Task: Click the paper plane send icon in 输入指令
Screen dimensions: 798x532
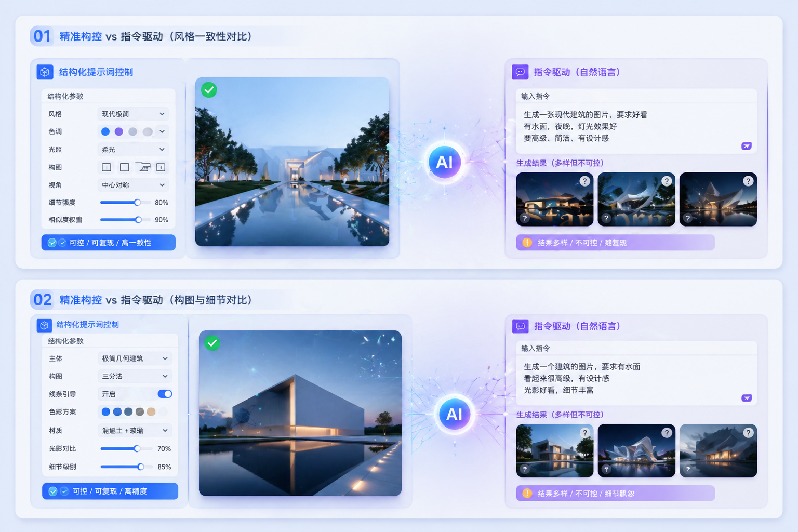Action: click(747, 146)
